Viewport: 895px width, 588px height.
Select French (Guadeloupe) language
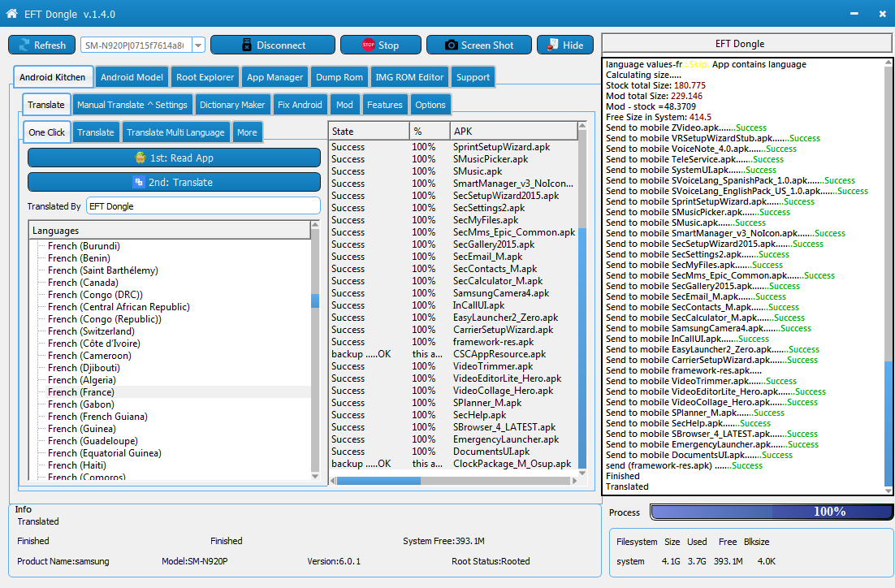point(93,441)
